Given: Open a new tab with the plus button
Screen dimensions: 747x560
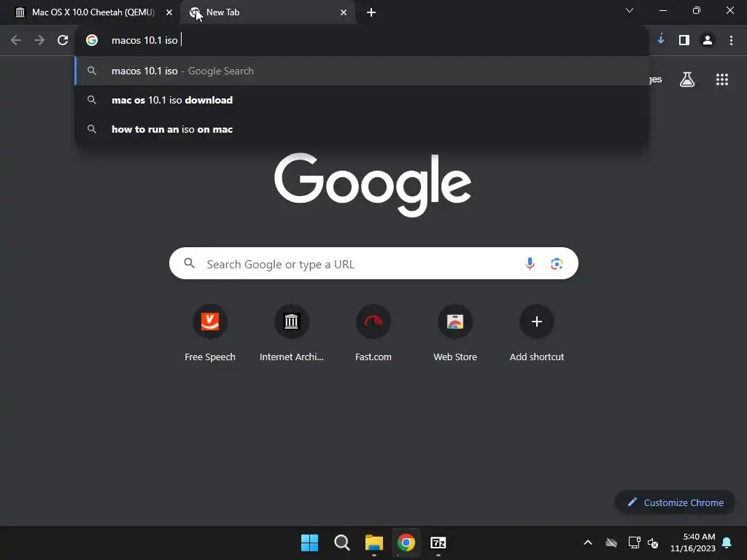Looking at the screenshot, I should 371,13.
